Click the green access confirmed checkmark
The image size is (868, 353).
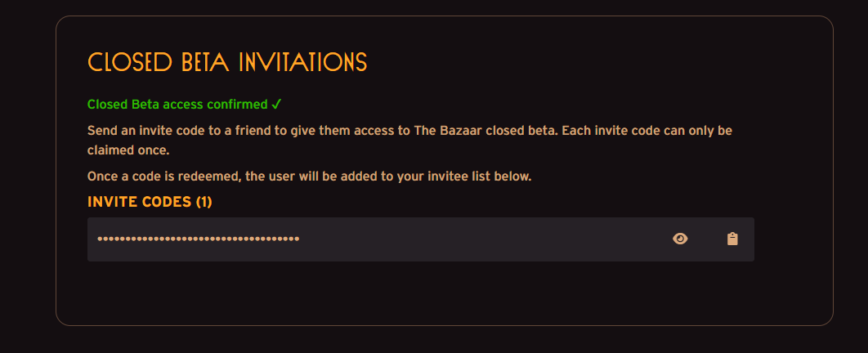coord(277,104)
